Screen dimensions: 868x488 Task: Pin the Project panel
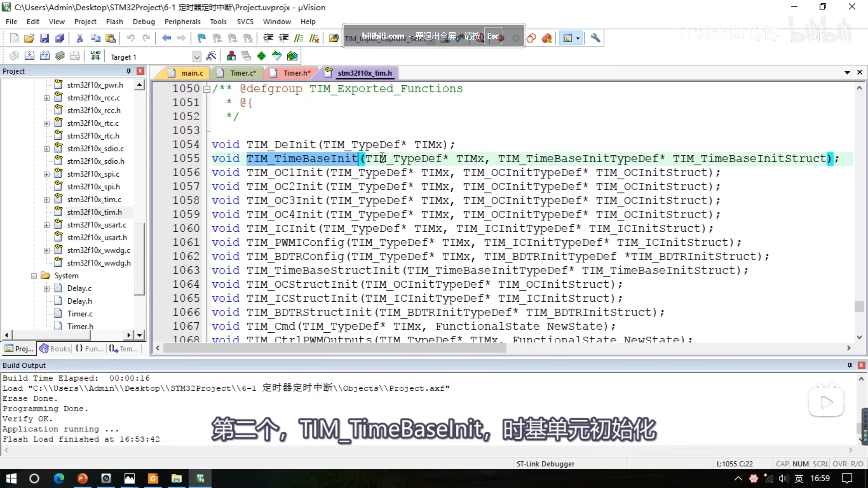click(x=129, y=71)
